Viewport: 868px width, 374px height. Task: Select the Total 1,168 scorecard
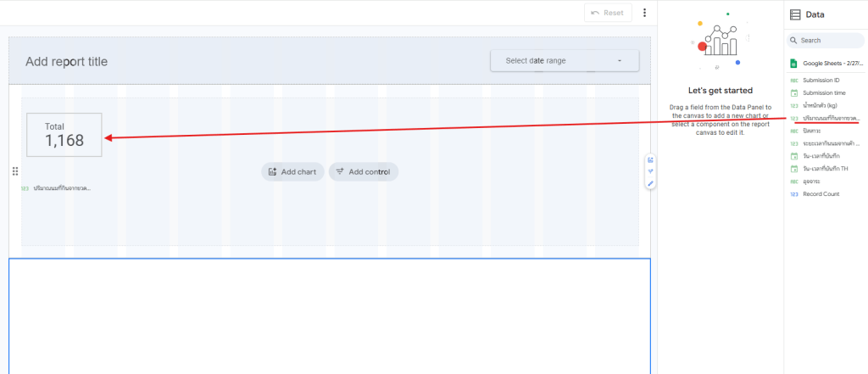tap(64, 135)
